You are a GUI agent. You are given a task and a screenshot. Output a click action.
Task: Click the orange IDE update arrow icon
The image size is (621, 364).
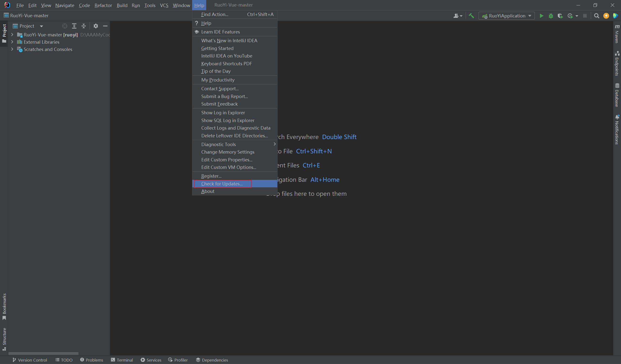[606, 16]
